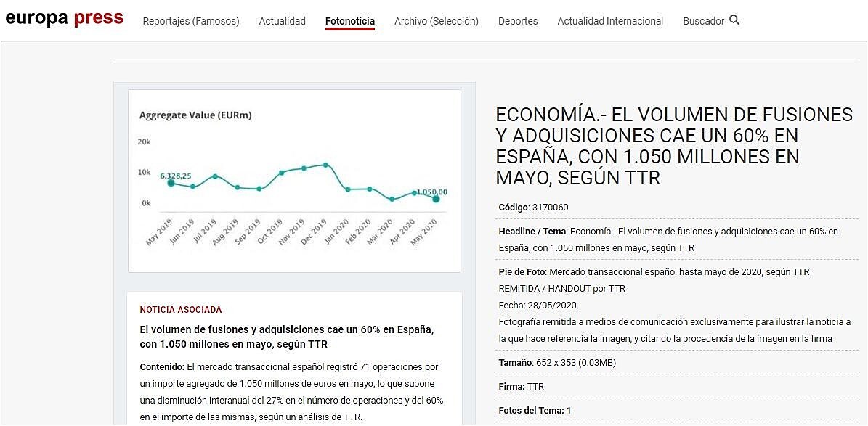The image size is (868, 426).
Task: Open Archivo (Selección) menu item
Action: pyautogui.click(x=437, y=21)
